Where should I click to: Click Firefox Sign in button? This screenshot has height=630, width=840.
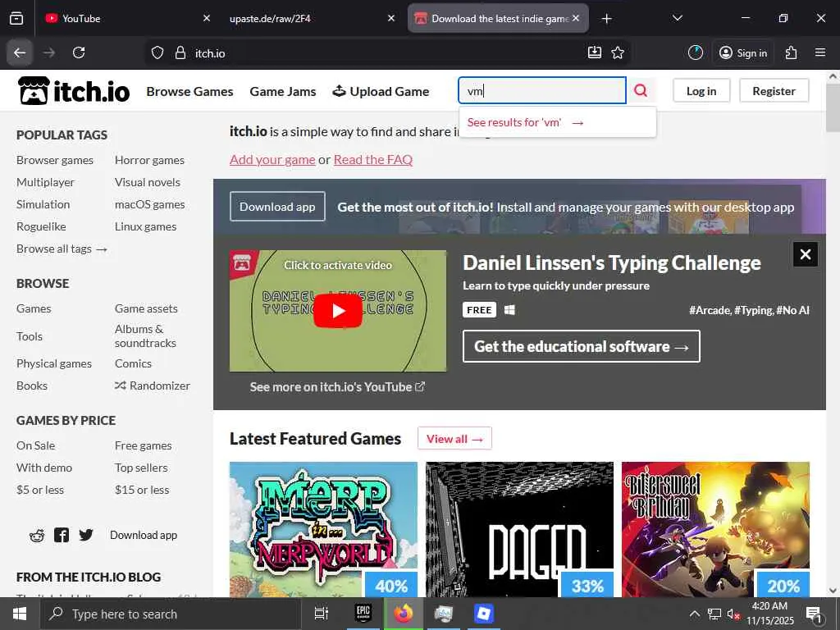click(x=743, y=53)
